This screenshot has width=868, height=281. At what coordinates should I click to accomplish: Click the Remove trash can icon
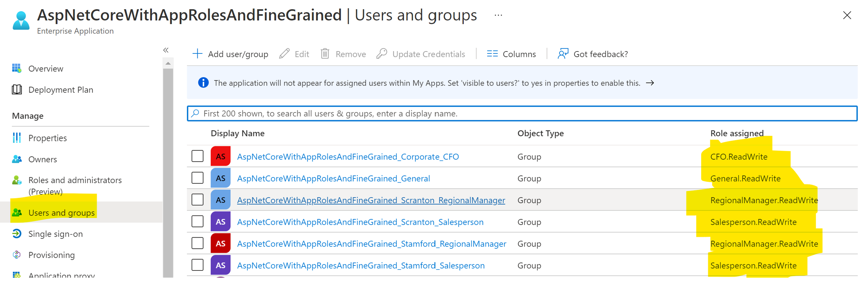click(325, 54)
